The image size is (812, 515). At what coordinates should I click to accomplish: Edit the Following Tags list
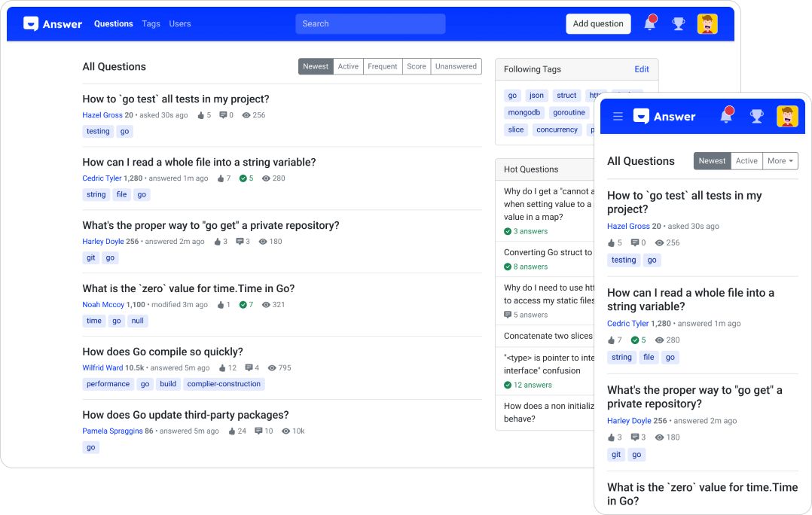pos(641,69)
